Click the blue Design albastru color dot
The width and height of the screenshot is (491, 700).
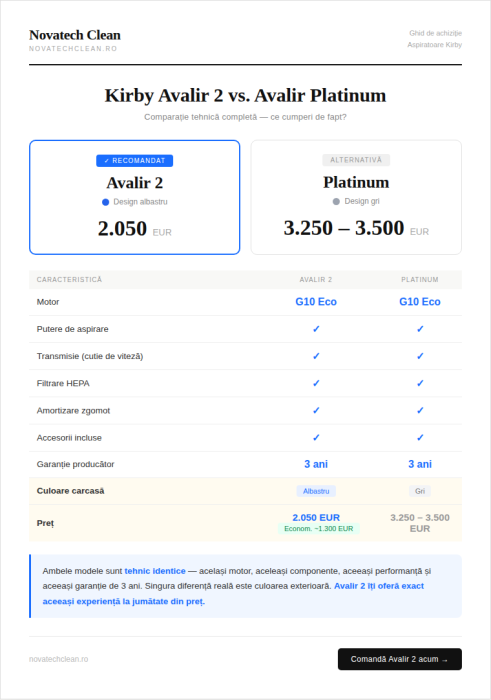point(105,202)
